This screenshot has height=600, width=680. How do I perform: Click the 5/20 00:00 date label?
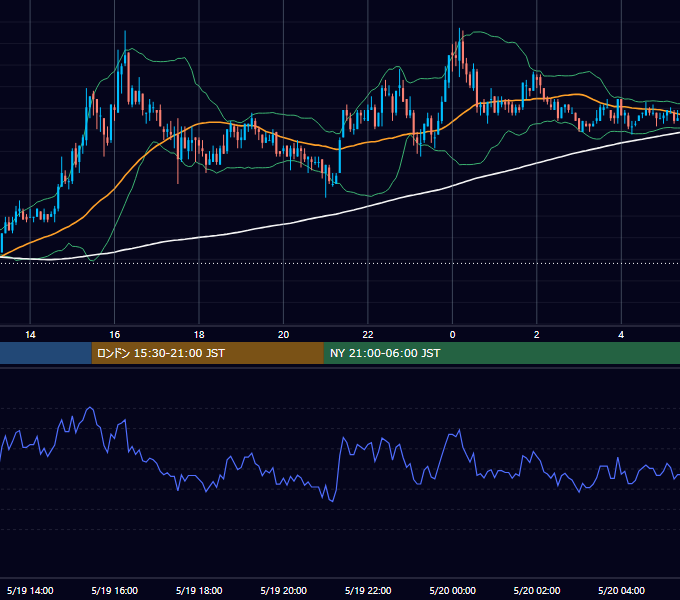coord(452,590)
